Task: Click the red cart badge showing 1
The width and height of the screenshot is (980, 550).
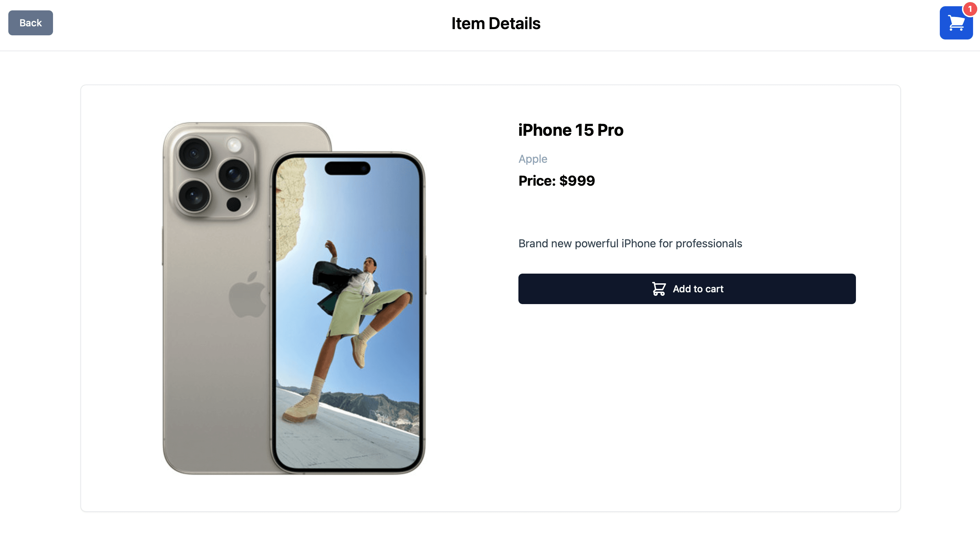Action: click(970, 9)
